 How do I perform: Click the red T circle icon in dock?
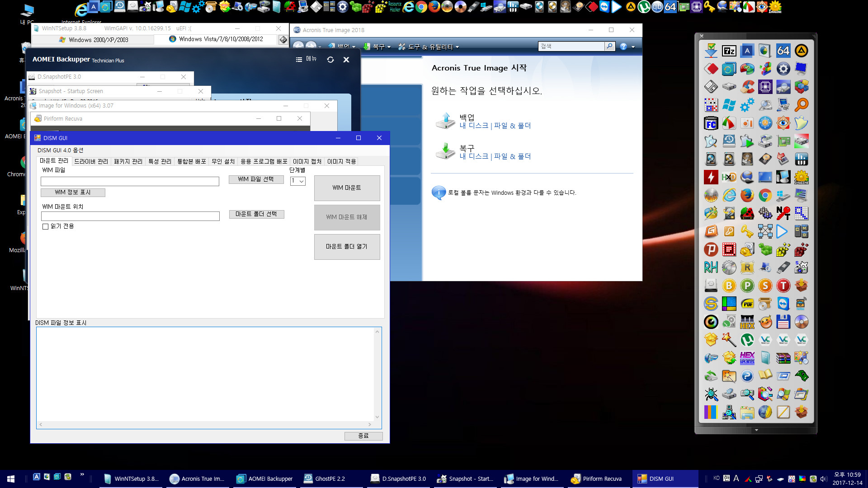(x=783, y=286)
